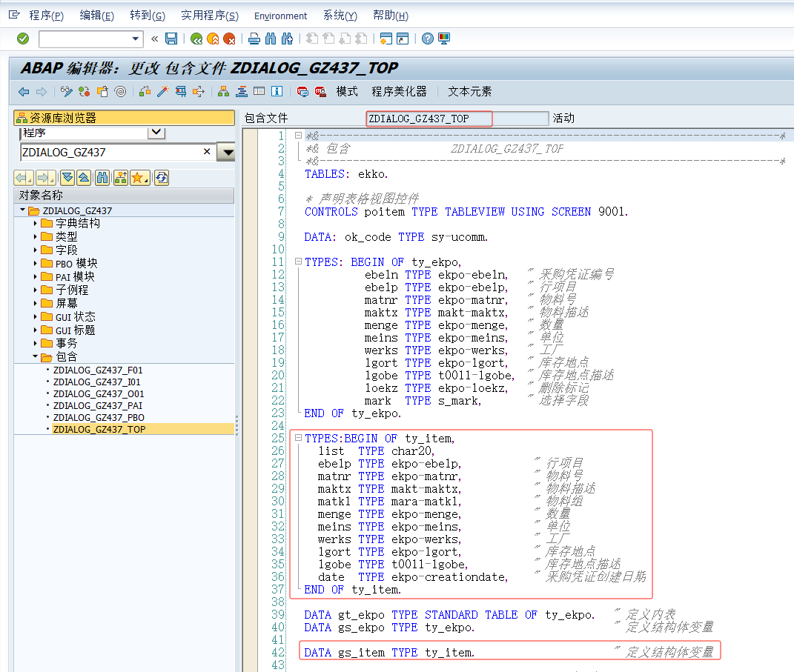Click the red Cancel icon
The width and height of the screenshot is (794, 672).
point(229,39)
